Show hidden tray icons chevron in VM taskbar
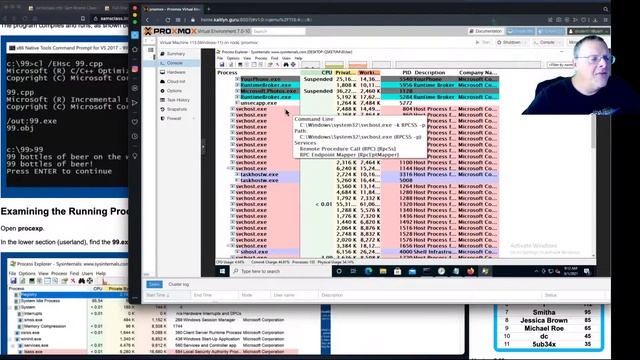 [536, 271]
